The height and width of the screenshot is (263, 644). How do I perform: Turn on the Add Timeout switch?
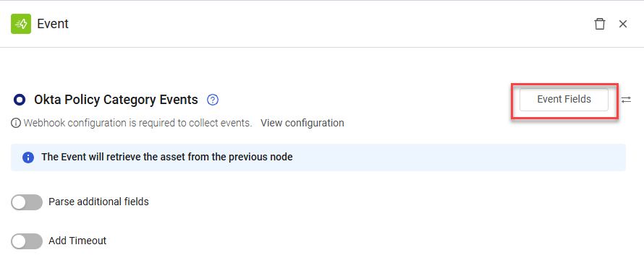27,241
